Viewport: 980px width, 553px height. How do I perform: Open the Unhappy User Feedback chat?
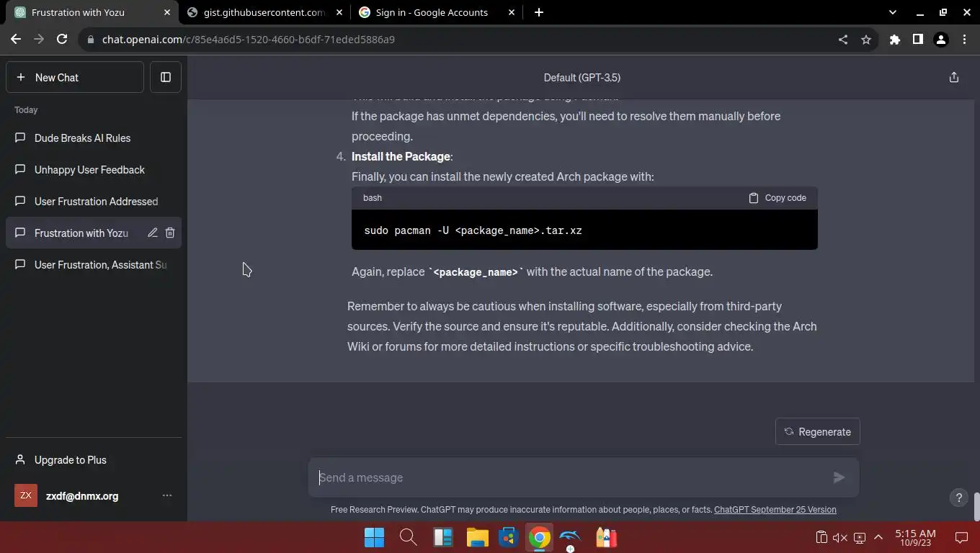coord(94,169)
